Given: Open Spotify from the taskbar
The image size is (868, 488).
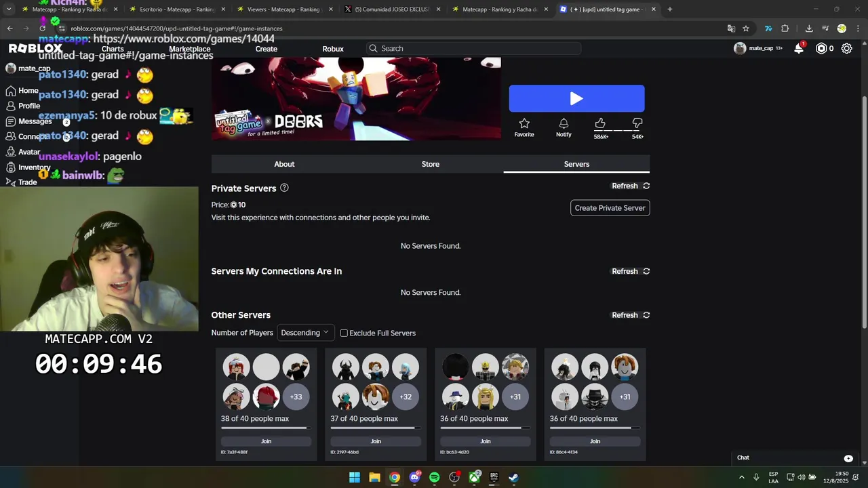Looking at the screenshot, I should coord(434,477).
